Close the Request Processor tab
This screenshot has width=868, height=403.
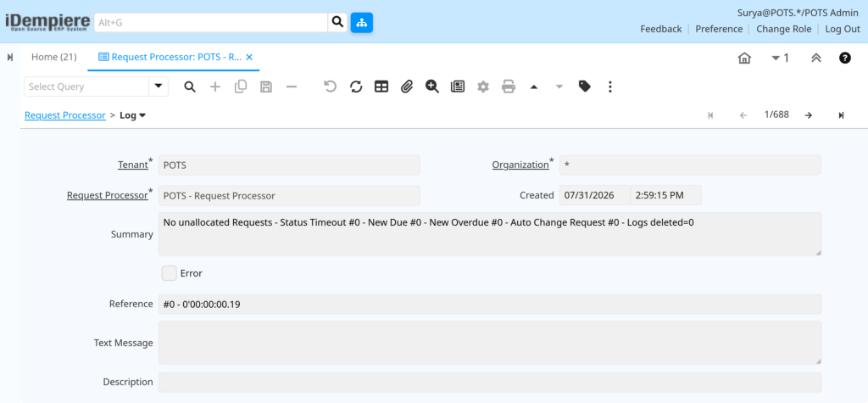pos(249,57)
